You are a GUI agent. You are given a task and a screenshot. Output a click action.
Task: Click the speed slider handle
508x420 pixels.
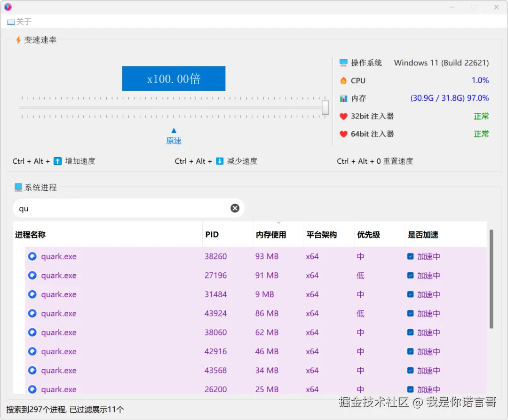tap(325, 108)
